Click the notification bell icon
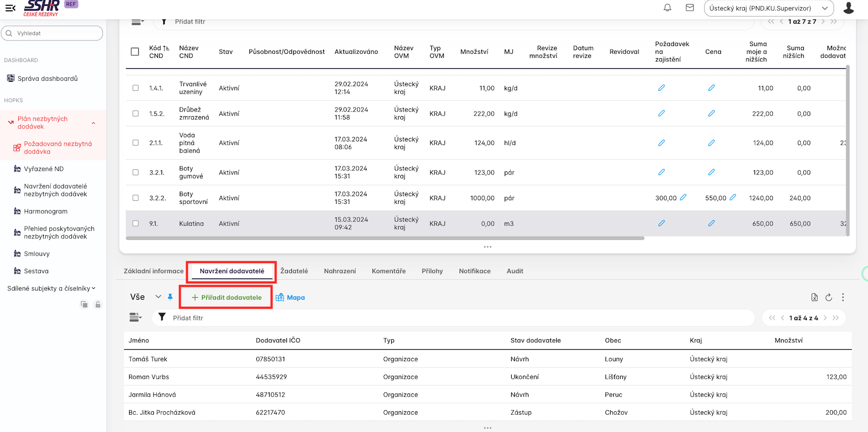 click(x=667, y=8)
